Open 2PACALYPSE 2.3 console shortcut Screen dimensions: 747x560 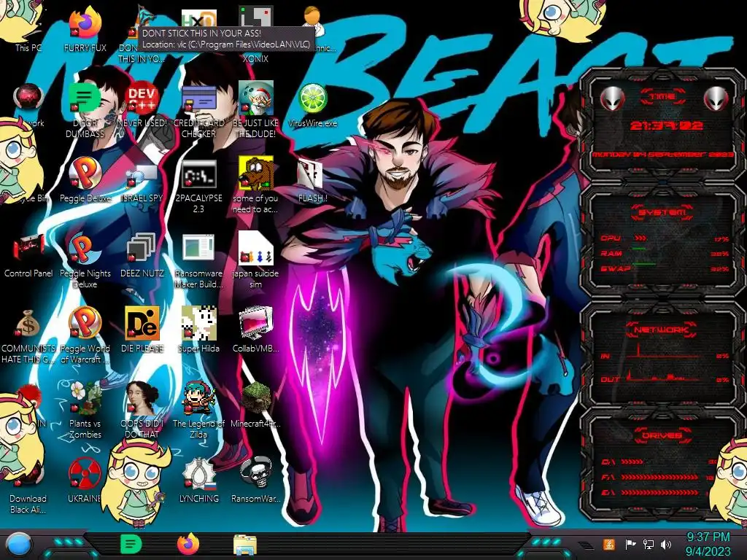click(x=198, y=174)
